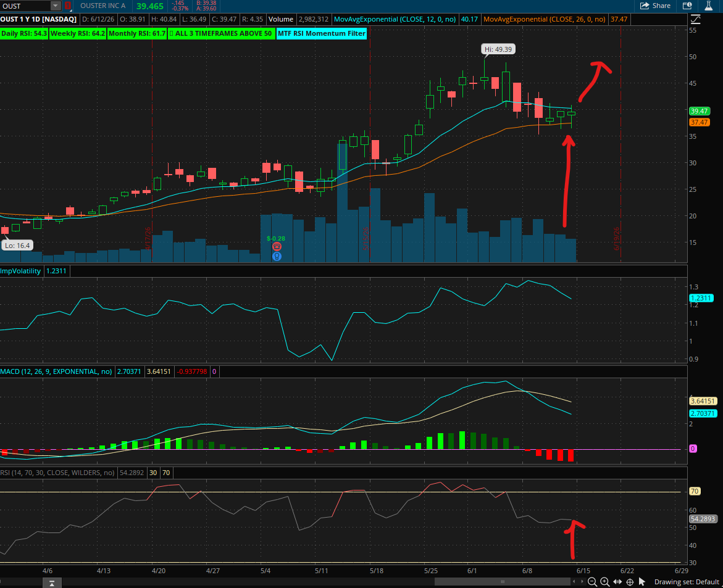Click the blue lightbulb event icon
Viewport: 723px width, 588px height.
pos(277,256)
